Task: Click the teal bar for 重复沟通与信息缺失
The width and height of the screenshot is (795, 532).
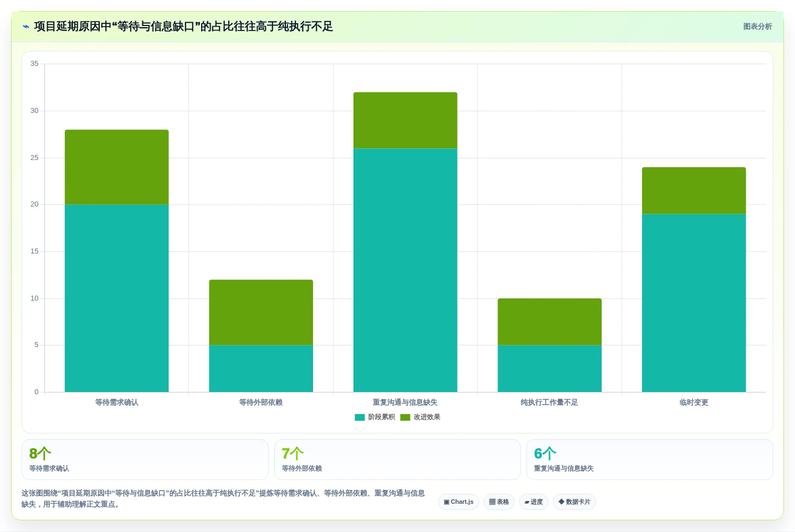Action: coord(406,270)
